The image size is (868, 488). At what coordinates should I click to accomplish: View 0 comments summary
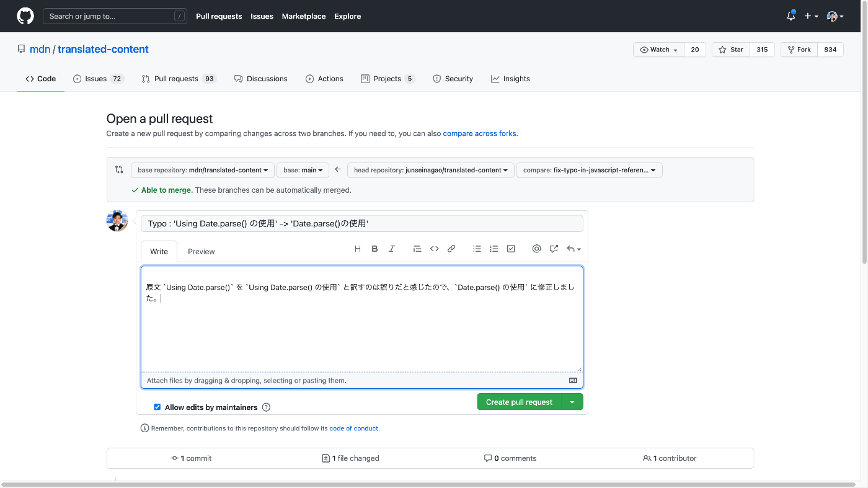pos(510,458)
